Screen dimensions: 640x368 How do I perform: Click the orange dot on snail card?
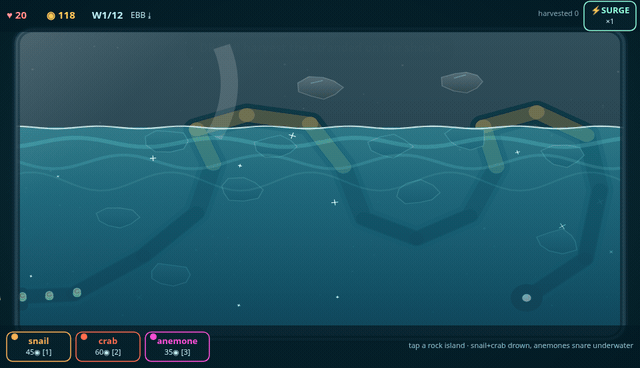tap(15, 337)
